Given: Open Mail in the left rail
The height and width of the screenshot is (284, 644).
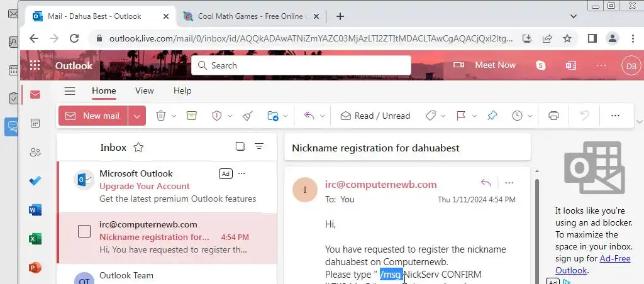Looking at the screenshot, I should point(35,95).
